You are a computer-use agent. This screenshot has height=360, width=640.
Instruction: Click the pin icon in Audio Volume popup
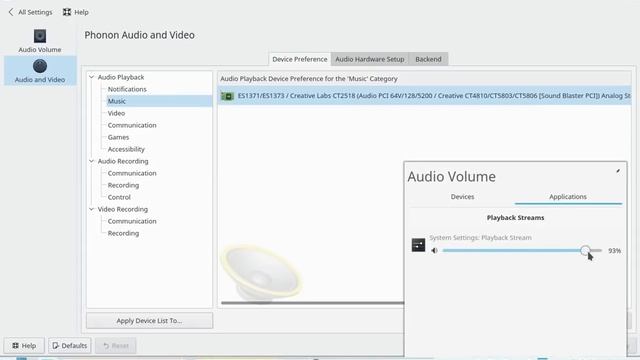(618, 171)
